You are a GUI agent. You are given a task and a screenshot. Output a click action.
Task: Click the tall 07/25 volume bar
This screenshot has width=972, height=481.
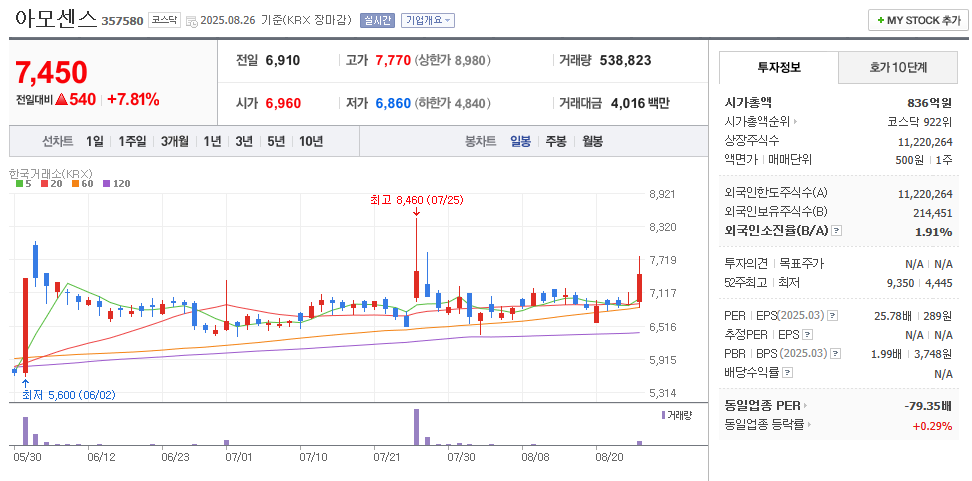point(417,427)
